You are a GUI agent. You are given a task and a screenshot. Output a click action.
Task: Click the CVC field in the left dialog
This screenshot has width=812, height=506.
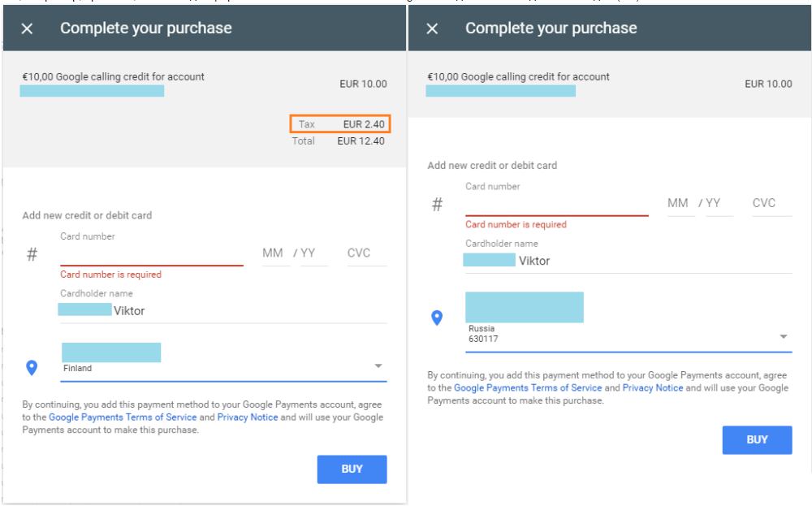coord(367,253)
